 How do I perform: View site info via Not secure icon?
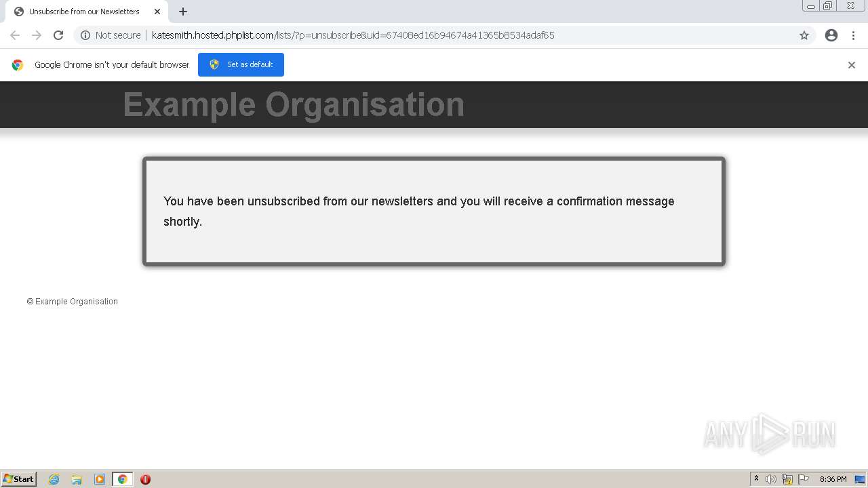(85, 35)
